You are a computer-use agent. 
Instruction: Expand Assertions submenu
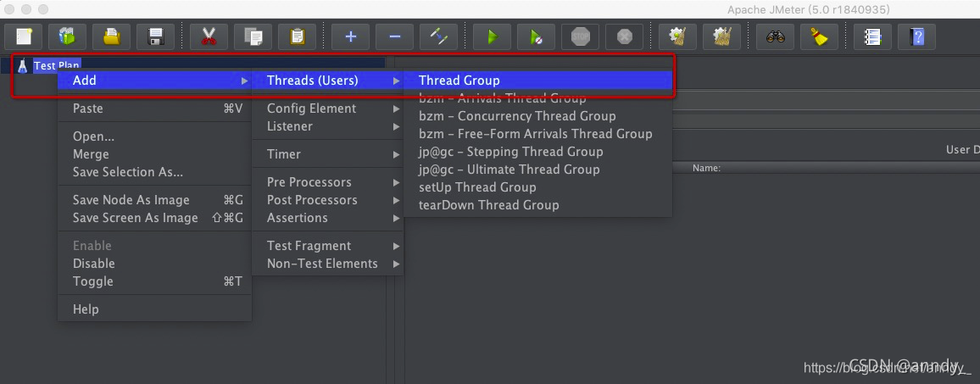327,218
